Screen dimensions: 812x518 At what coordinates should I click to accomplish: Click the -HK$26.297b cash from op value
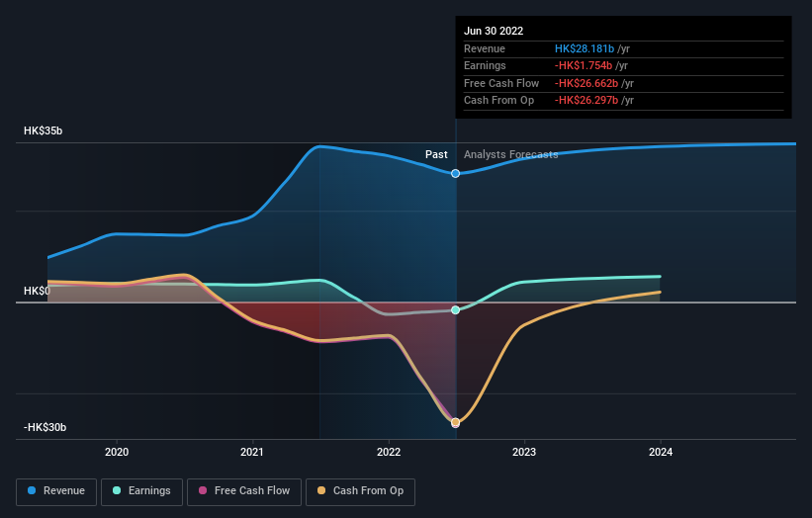click(586, 101)
